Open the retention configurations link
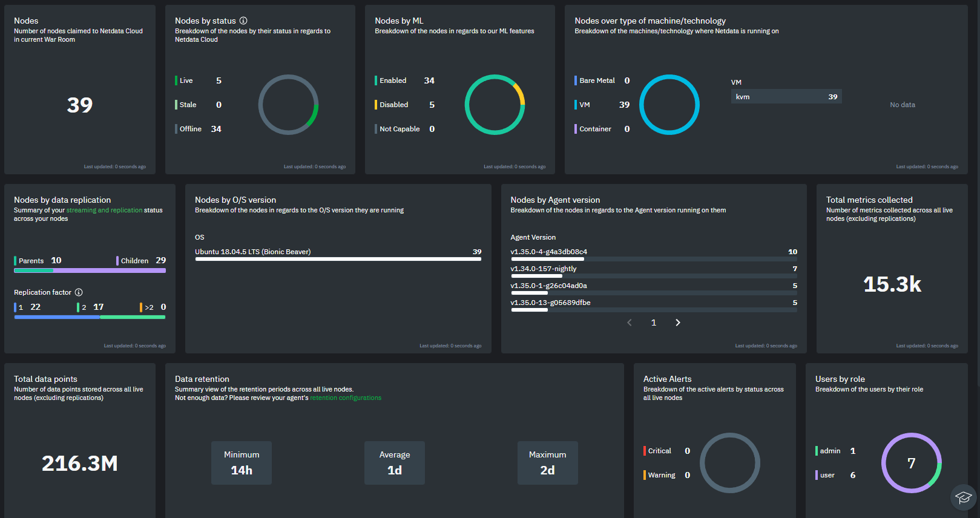The width and height of the screenshot is (980, 518). point(346,398)
